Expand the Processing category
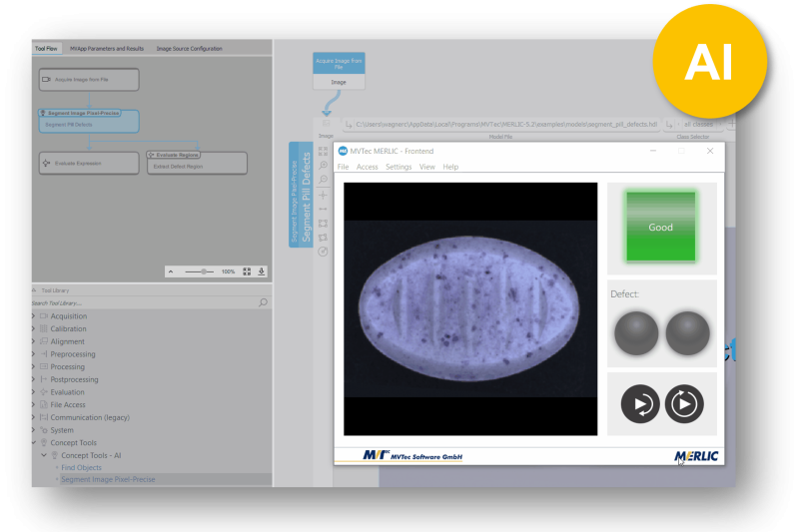 point(34,367)
